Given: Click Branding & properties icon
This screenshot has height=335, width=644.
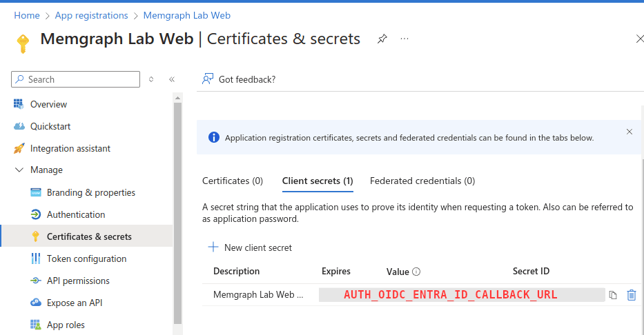Looking at the screenshot, I should click(36, 192).
